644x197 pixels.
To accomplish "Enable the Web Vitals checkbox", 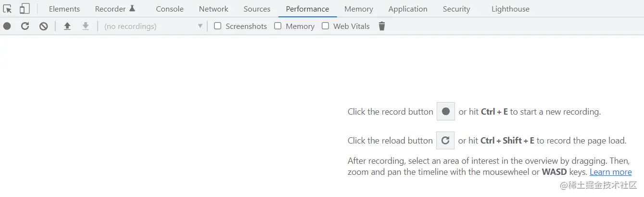I will point(325,26).
